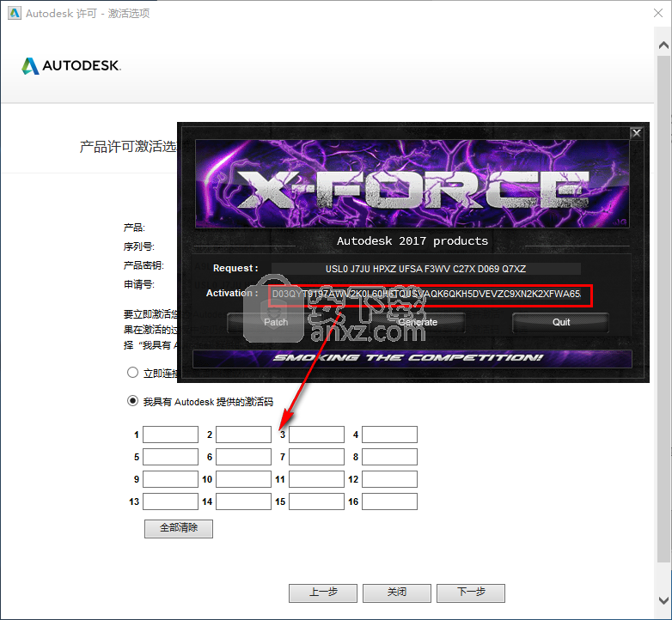This screenshot has height=620, width=672.
Task: Click the 上一步 back button
Action: click(323, 593)
